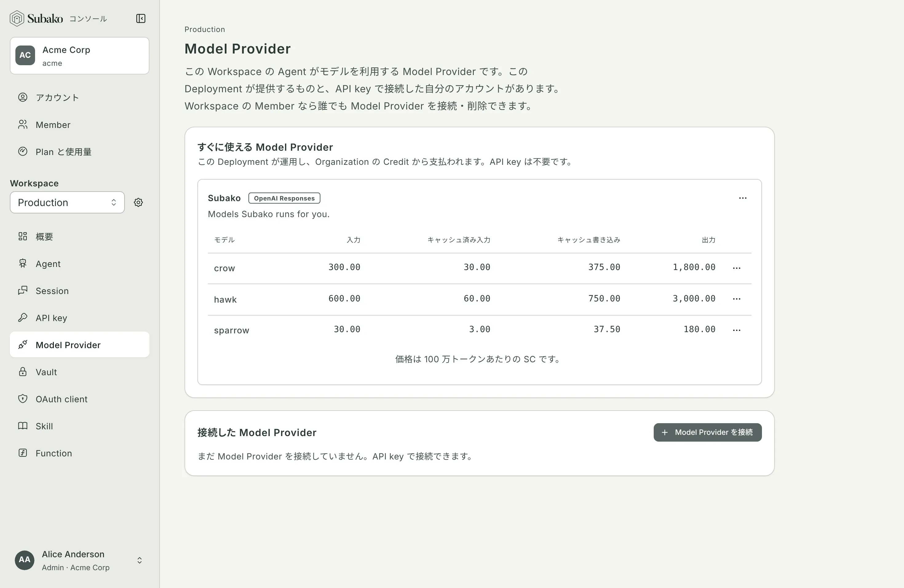The width and height of the screenshot is (904, 588).
Task: Click the 37.50 cache write value
Action: pos(607,329)
